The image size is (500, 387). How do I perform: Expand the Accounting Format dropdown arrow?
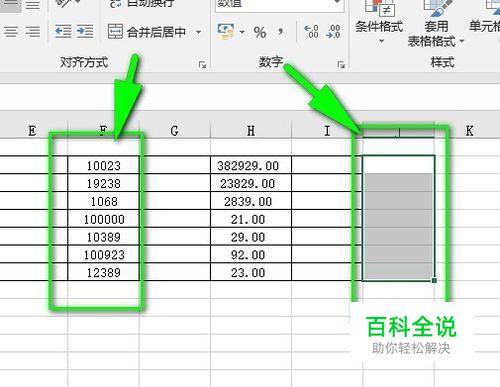(242, 32)
